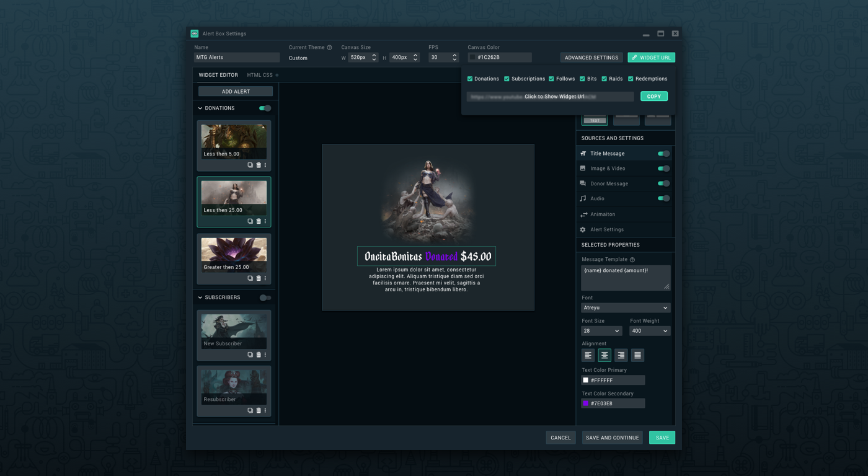
Task: Click the Message Template text area
Action: point(626,278)
